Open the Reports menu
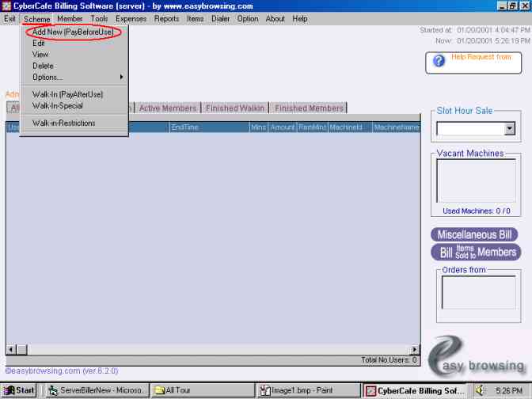 point(166,18)
